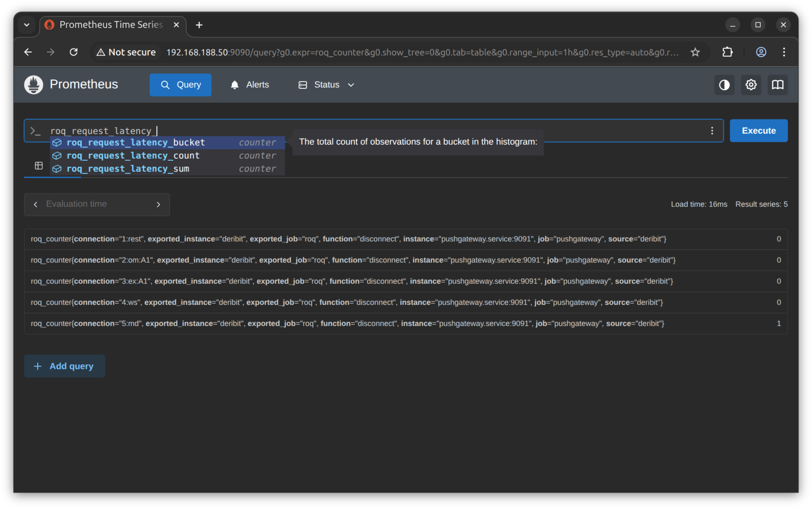Click the Load time: 16ms text
The width and height of the screenshot is (812, 508).
click(x=699, y=204)
